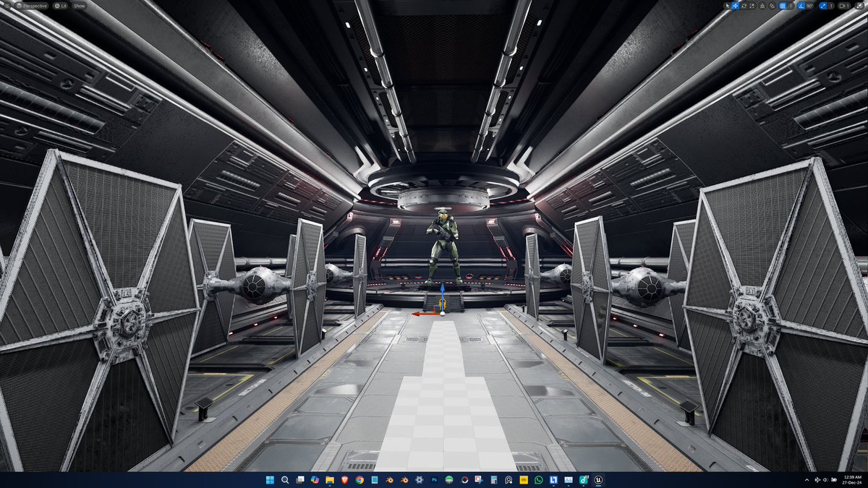Viewport: 868px width, 488px height.
Task: Activate the Rotate transform tool
Action: point(744,5)
